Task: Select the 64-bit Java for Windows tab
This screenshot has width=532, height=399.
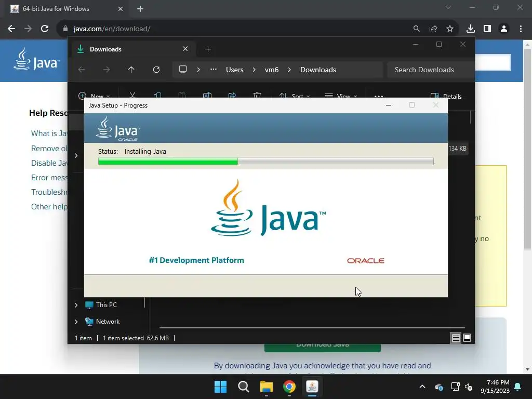Action: coord(66,9)
